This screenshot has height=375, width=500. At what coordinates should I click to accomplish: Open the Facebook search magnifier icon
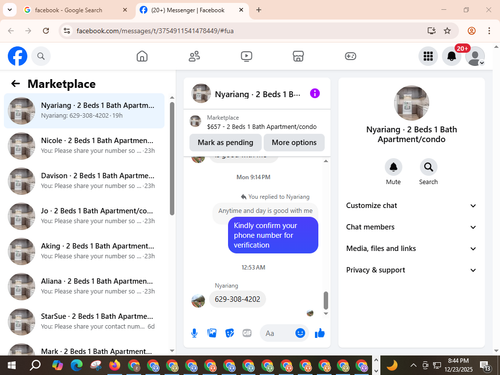41,56
